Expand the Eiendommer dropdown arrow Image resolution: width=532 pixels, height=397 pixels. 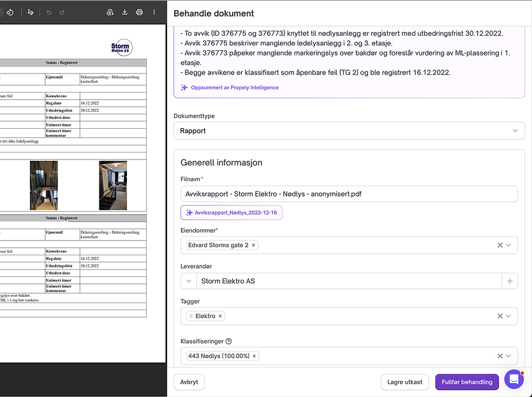(x=508, y=245)
